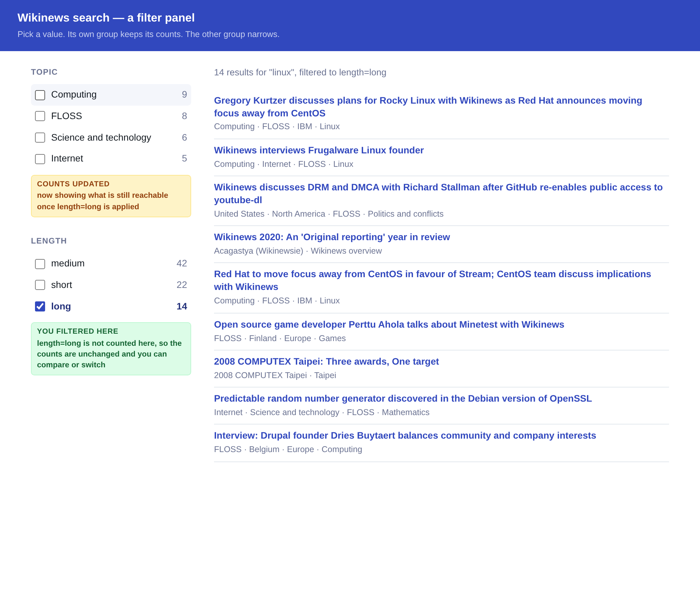The height and width of the screenshot is (592, 700).
Task: Open the Drupal founder Dries Buytaert interview
Action: point(405,436)
